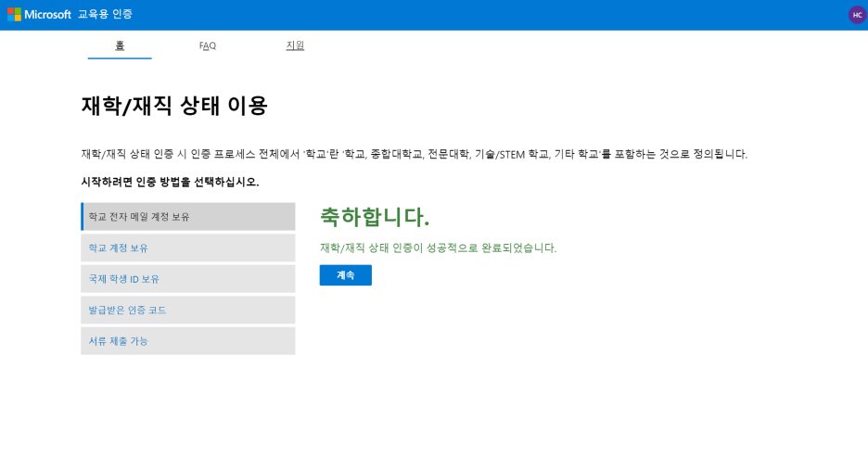Click the Microsoft logo in the header

point(39,15)
